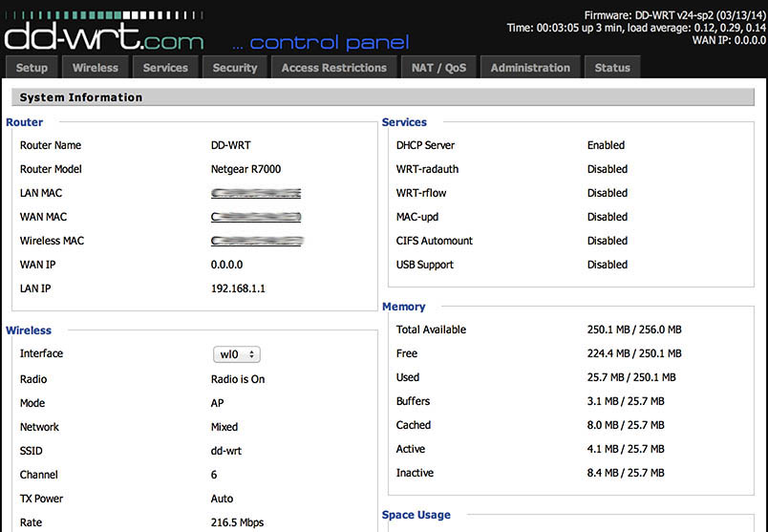Open the Setup tab

[x=32, y=68]
